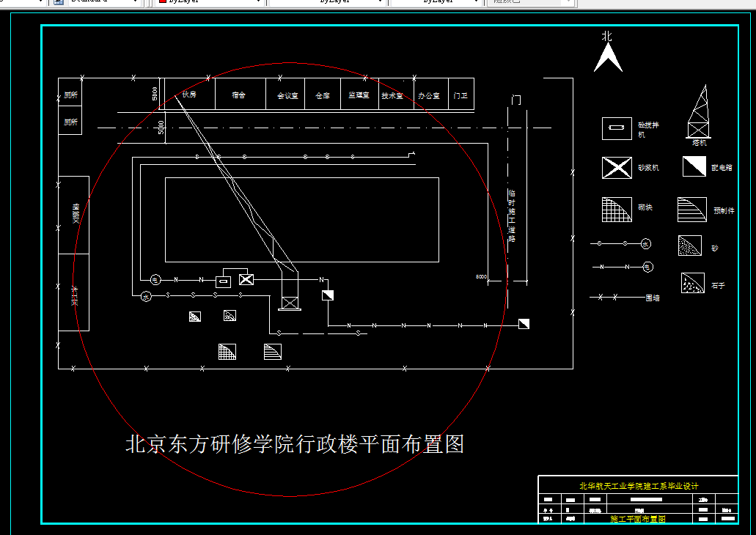Select the 宿舍 room label
This screenshot has width=756, height=535.
click(x=238, y=95)
